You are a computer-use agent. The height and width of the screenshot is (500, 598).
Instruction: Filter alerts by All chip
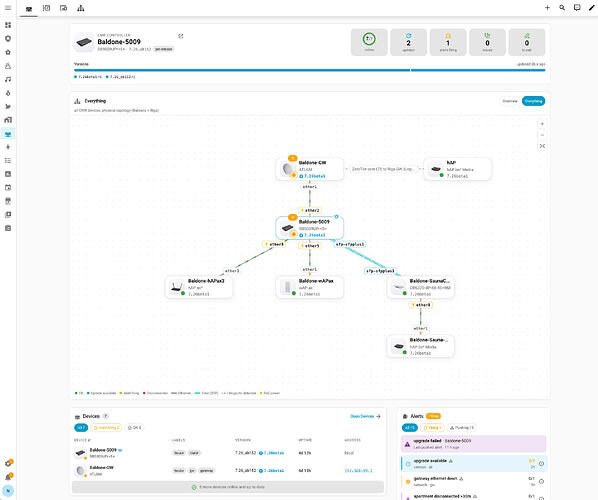tap(410, 428)
